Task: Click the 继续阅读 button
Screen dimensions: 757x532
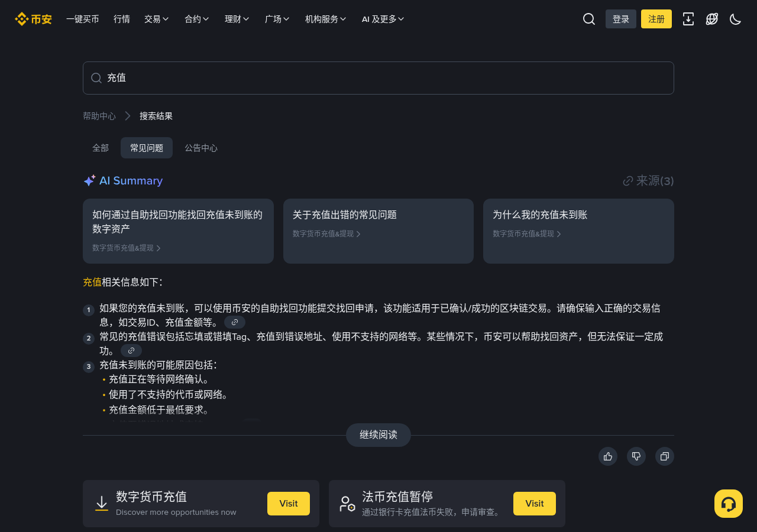Action: pos(378,435)
